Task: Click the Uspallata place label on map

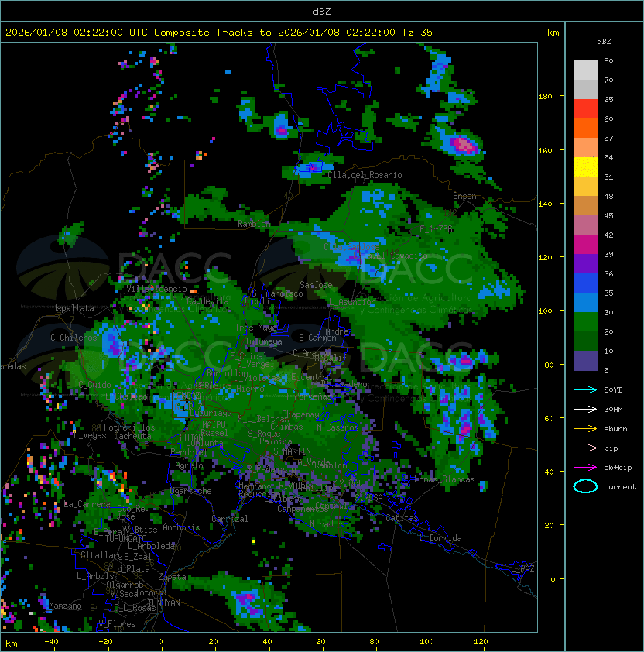Action: tap(73, 308)
